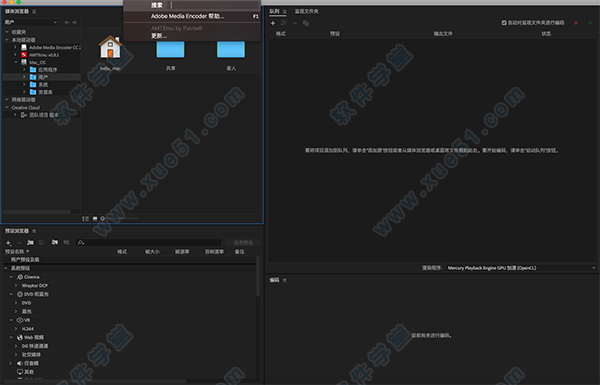Click the back arrow in media browser
This screenshot has height=385, width=600.
[67, 23]
